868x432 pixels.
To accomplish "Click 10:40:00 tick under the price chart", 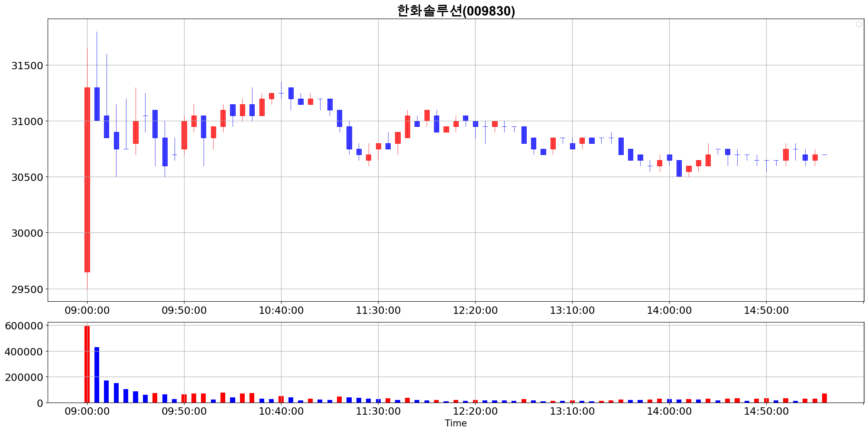I will [x=281, y=311].
